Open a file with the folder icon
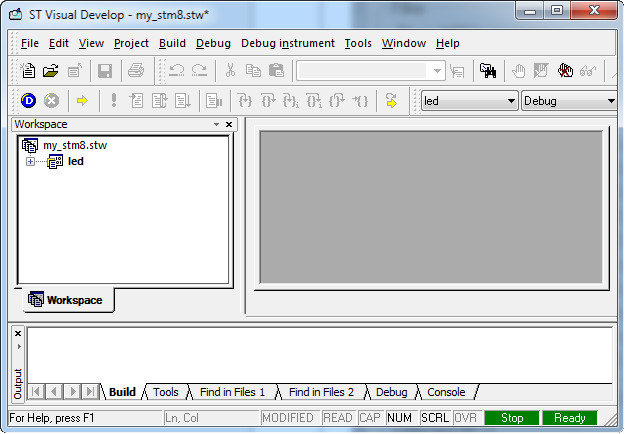 [51, 71]
